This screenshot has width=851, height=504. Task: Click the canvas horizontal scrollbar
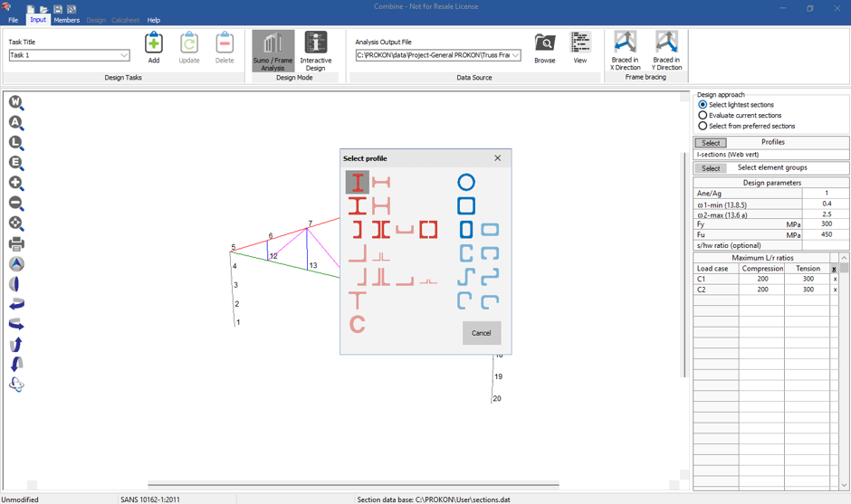353,484
